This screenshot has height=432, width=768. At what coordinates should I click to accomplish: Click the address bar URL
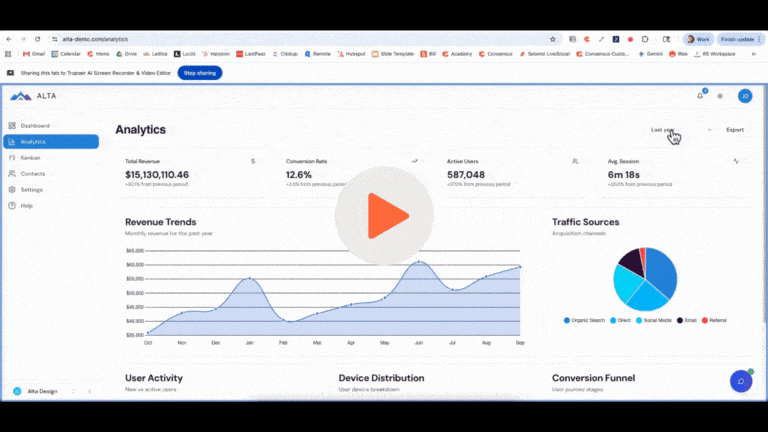[x=95, y=39]
